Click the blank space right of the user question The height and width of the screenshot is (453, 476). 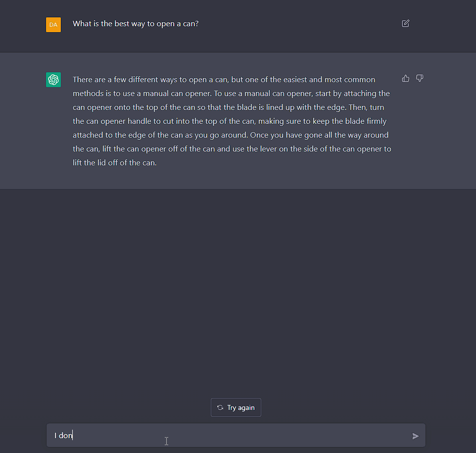(297, 23)
